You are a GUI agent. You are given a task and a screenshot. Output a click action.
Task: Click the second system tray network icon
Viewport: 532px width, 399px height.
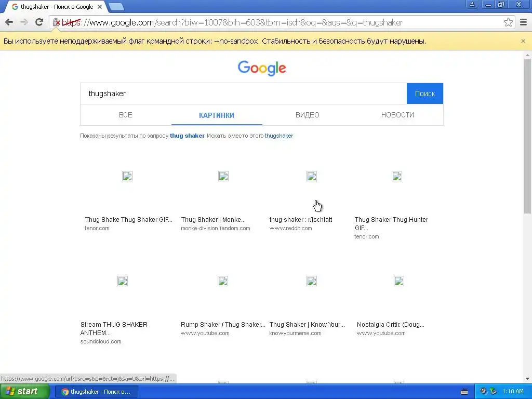pyautogui.click(x=494, y=392)
